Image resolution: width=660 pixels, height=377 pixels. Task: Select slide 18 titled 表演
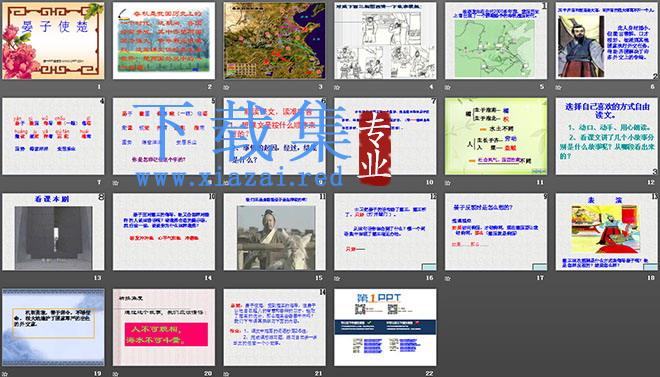tap(607, 232)
